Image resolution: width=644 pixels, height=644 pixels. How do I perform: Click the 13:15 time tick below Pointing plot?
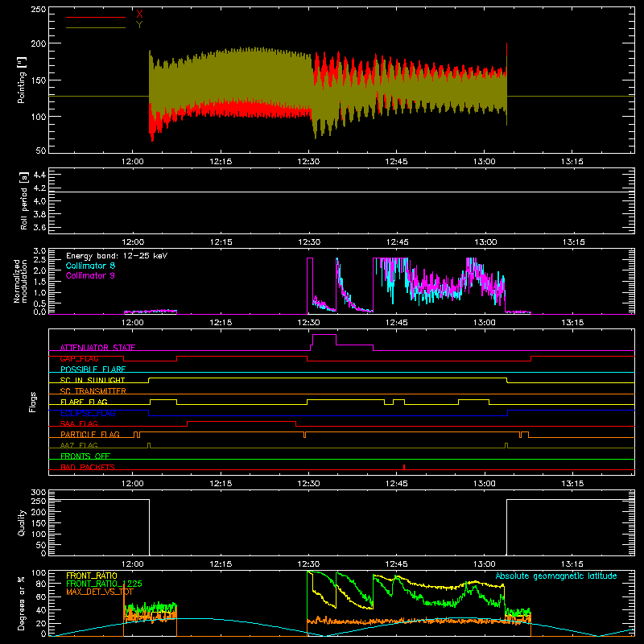[572, 162]
